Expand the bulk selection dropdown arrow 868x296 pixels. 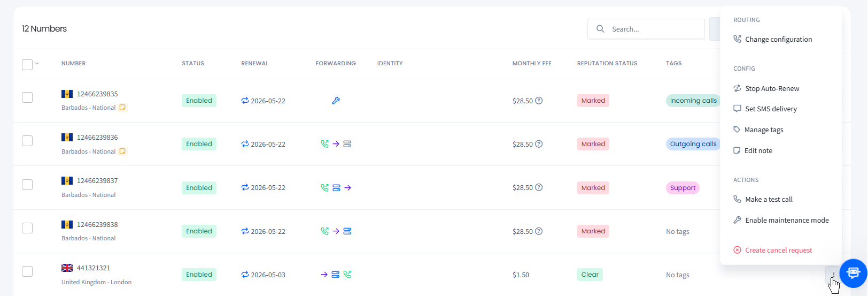click(37, 63)
